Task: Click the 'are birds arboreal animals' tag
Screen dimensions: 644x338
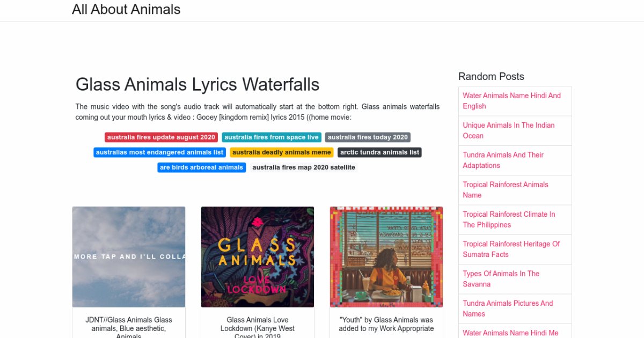Action: (202, 167)
